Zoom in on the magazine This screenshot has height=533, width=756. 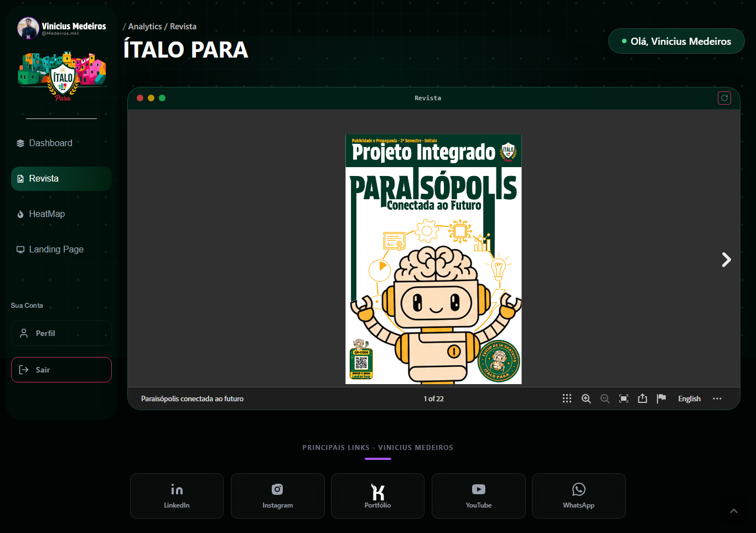click(586, 399)
